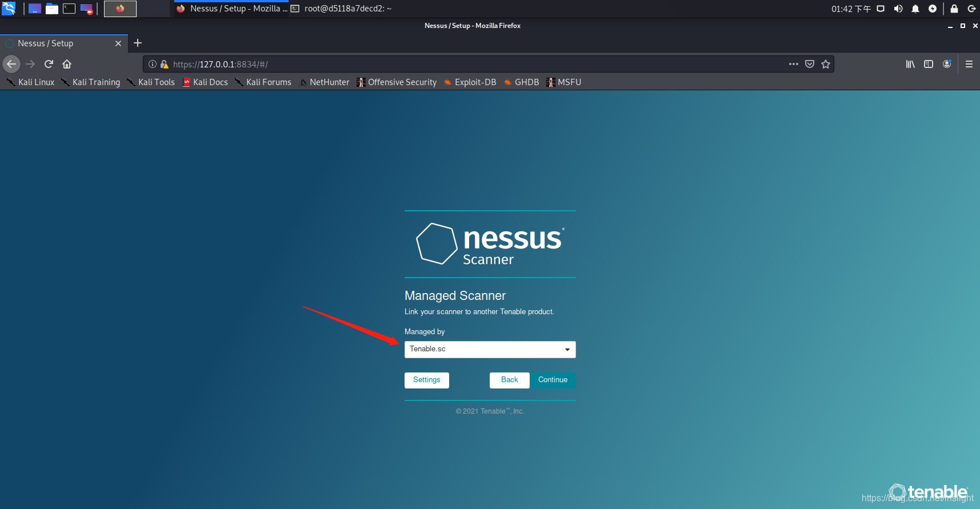The width and height of the screenshot is (980, 509).
Task: Lock the screen with padlock icon
Action: click(954, 9)
